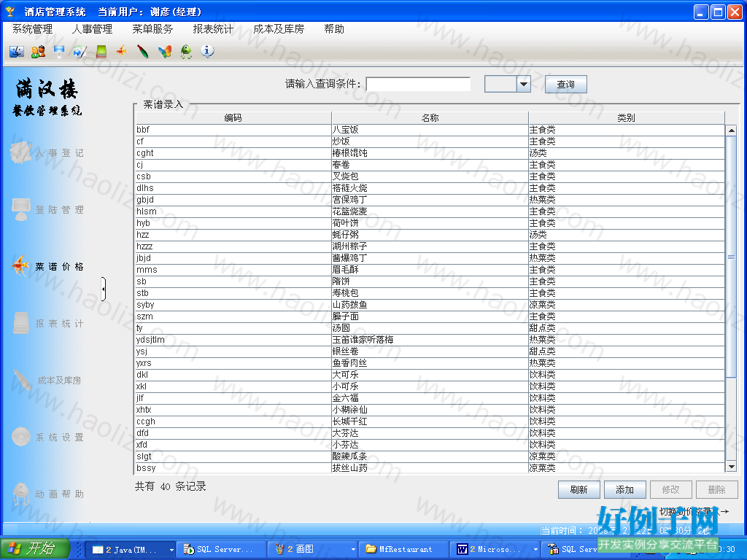The width and height of the screenshot is (747, 560).
Task: Click the 名称 column header
Action: click(x=430, y=117)
